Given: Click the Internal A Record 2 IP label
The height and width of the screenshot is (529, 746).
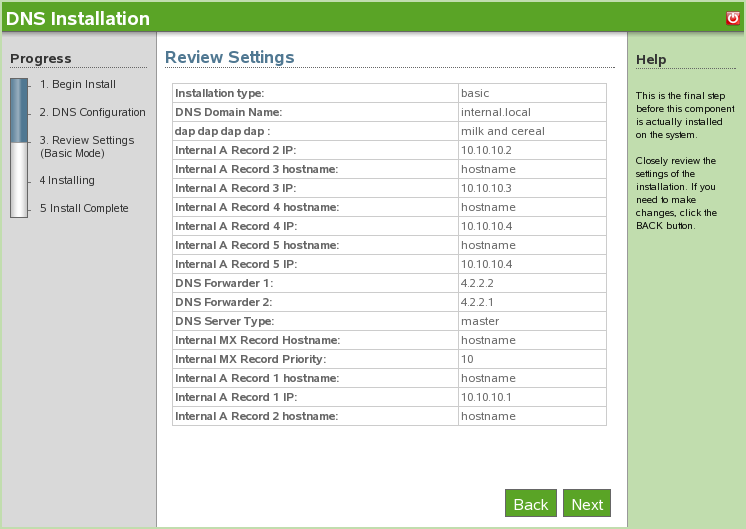Looking at the screenshot, I should (236, 150).
